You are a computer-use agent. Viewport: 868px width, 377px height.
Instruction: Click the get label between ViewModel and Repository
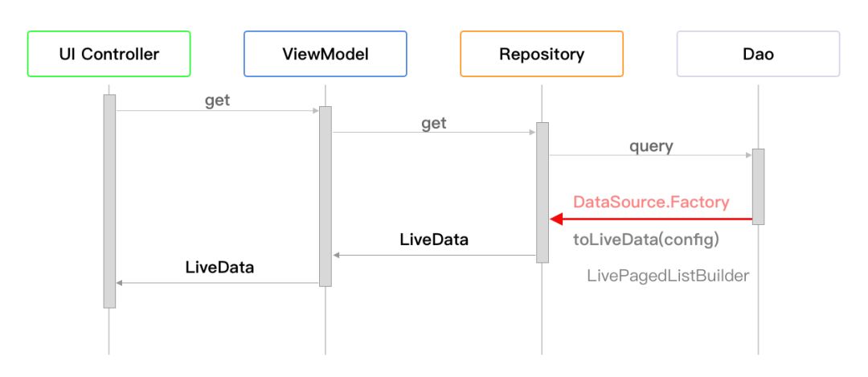(434, 124)
